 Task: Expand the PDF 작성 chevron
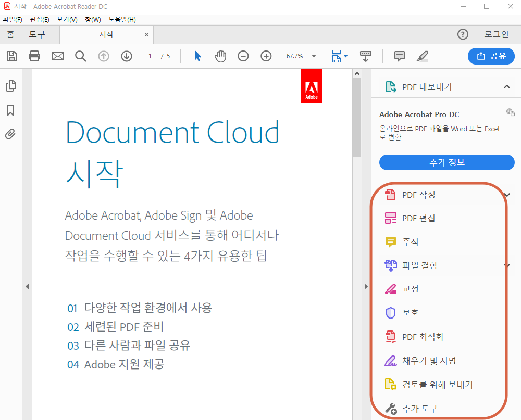pos(507,195)
